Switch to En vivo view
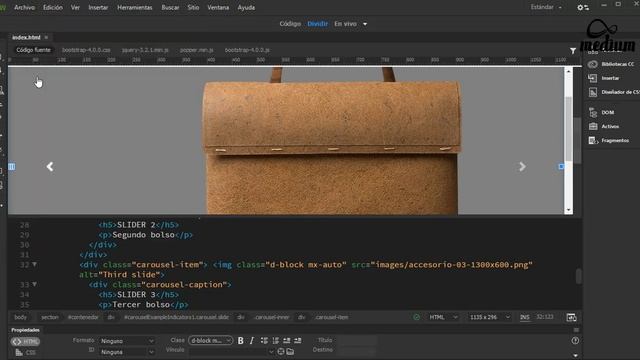640x360 pixels. 345,24
